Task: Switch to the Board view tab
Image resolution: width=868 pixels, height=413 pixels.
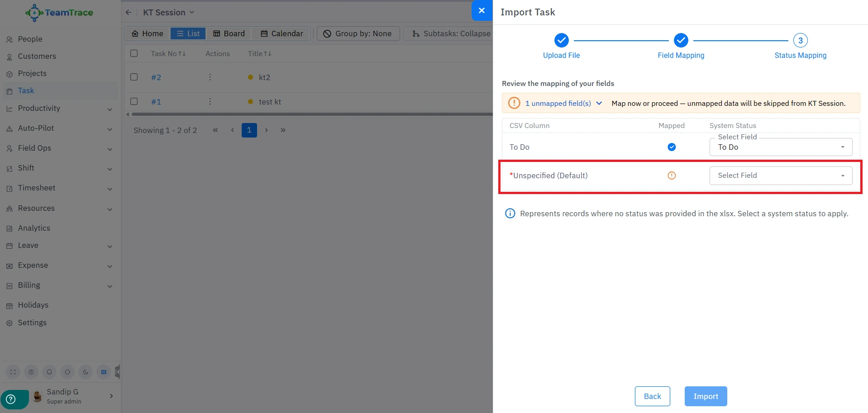Action: pos(229,33)
